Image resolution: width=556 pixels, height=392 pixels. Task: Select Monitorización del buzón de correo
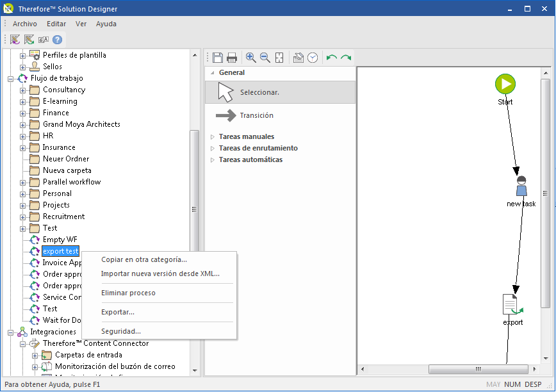115,366
